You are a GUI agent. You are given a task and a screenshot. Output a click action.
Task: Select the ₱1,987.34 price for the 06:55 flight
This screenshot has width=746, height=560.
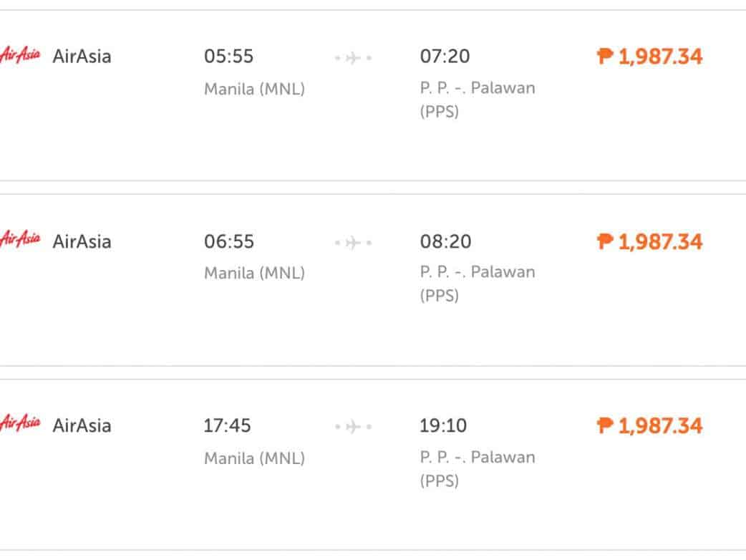coord(650,242)
